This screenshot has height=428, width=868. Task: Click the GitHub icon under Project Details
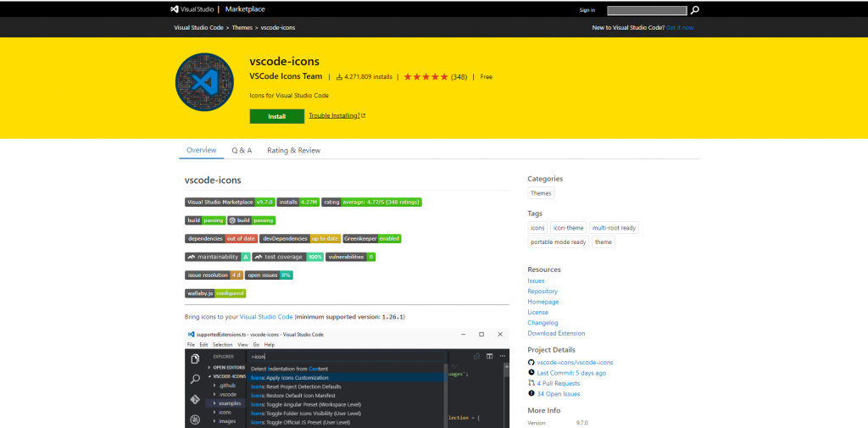pos(531,362)
